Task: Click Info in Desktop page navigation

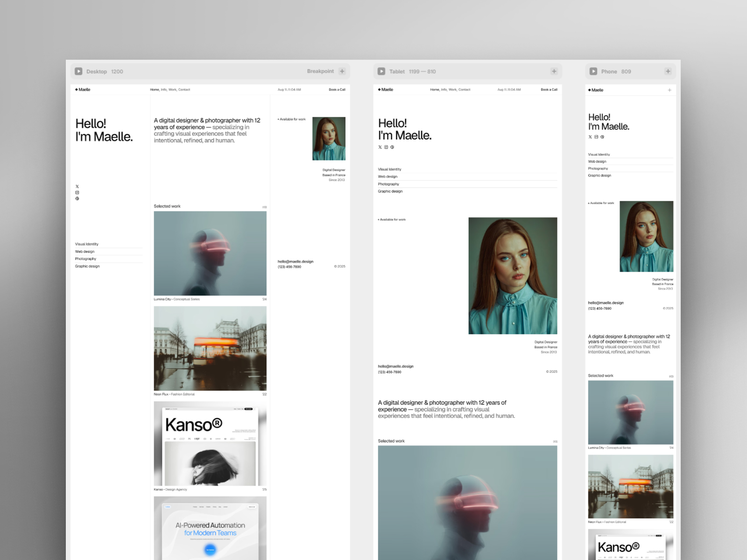Action: pos(164,90)
